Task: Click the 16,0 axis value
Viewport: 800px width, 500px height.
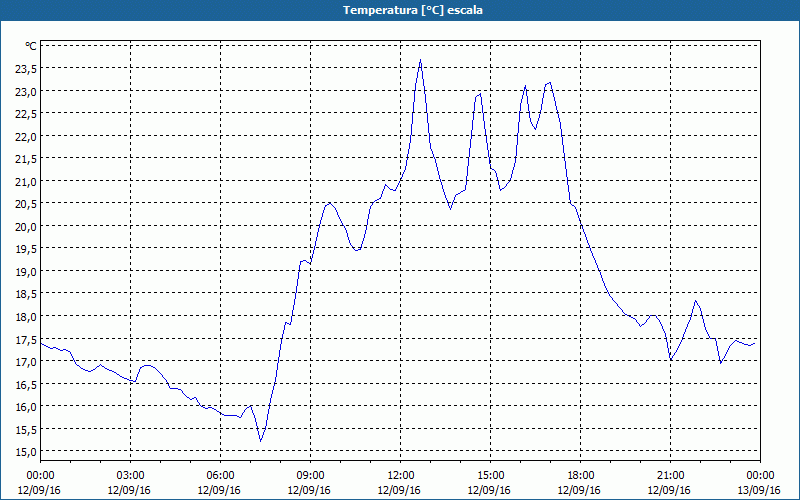Action: coord(26,406)
